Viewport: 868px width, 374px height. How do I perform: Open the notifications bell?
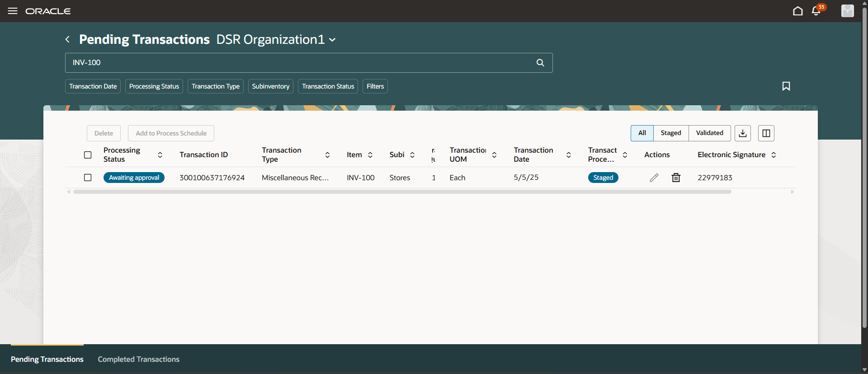(816, 11)
